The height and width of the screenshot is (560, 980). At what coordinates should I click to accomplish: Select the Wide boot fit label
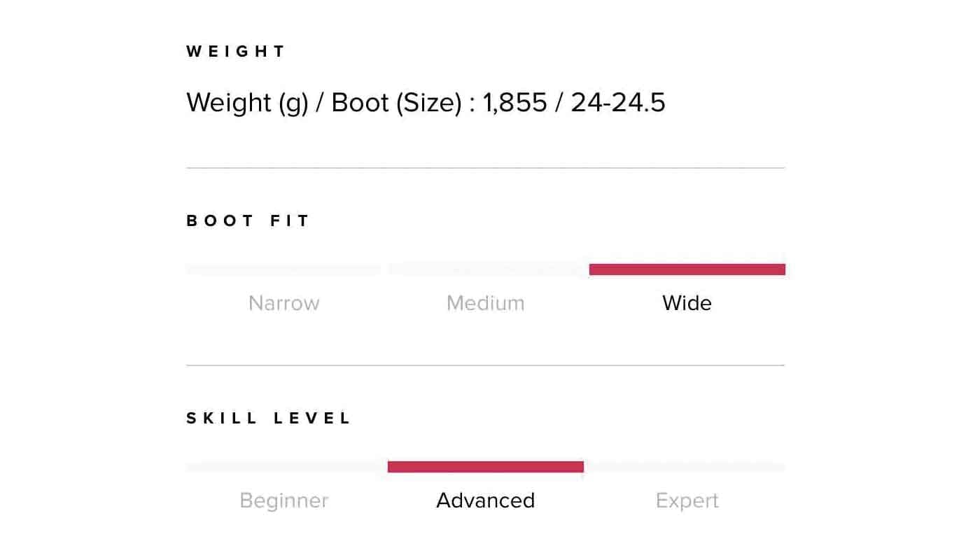[687, 303]
